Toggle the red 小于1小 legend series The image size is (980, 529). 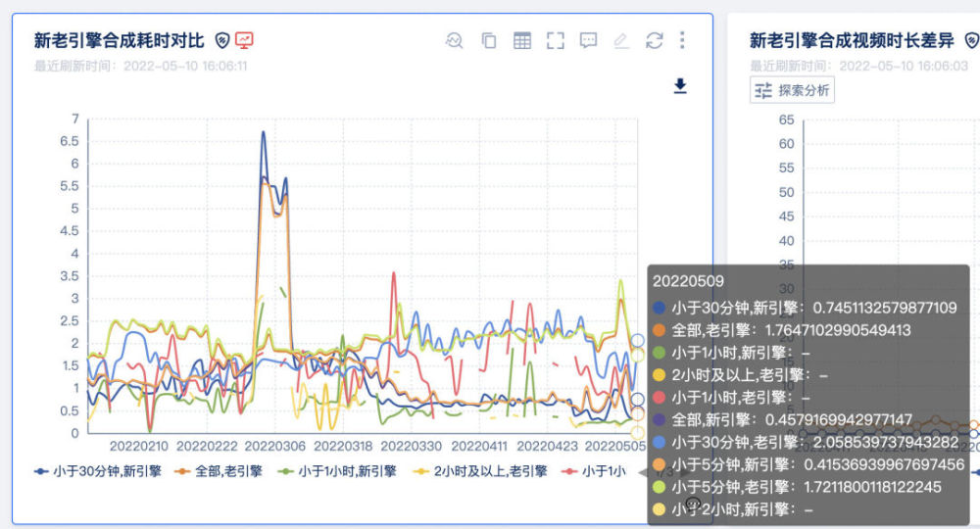click(x=594, y=471)
